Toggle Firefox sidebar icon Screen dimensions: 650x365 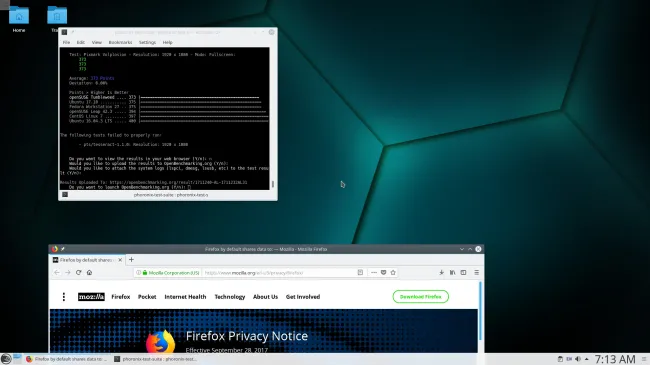coord(463,273)
